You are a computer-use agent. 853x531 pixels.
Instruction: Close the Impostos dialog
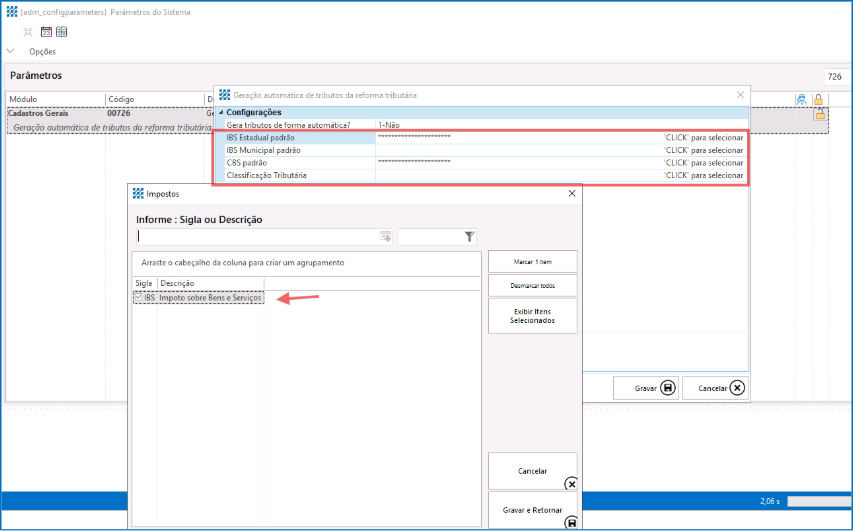[x=572, y=193]
